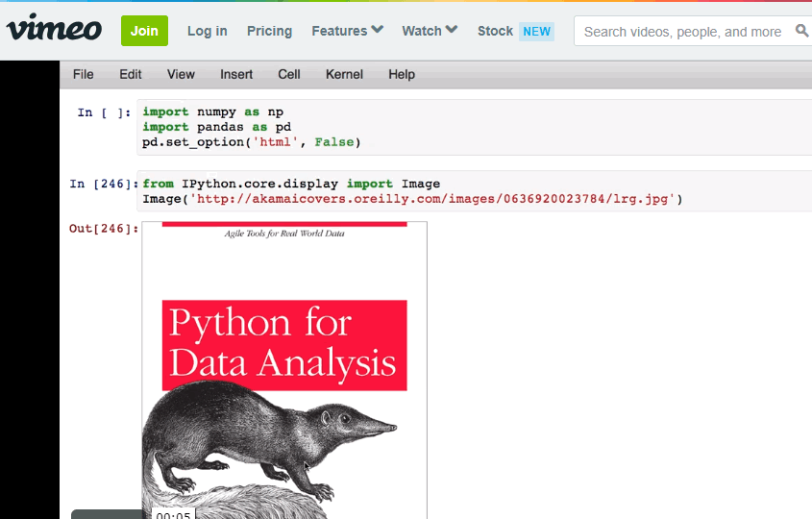This screenshot has height=519, width=812.
Task: Open the Stock link
Action: click(x=495, y=31)
